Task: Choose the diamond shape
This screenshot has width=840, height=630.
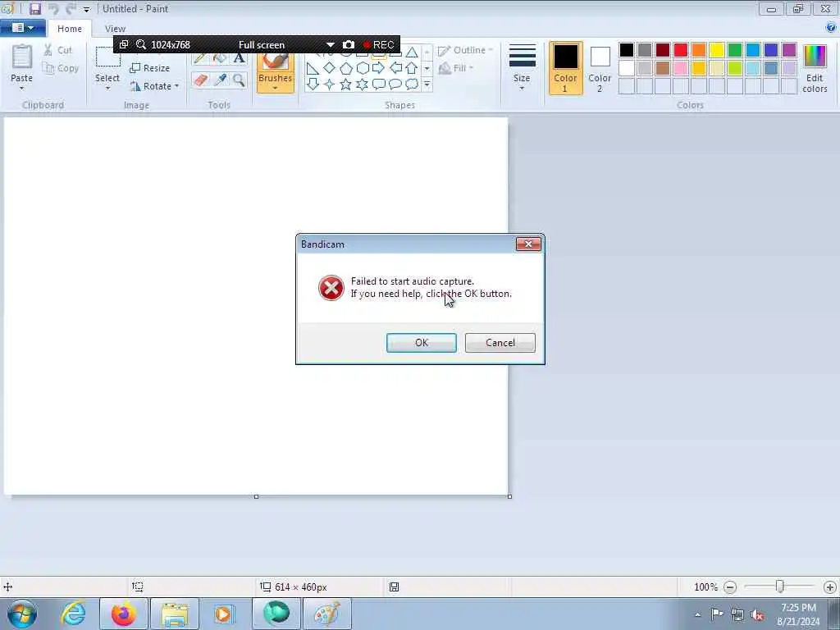Action: point(330,68)
